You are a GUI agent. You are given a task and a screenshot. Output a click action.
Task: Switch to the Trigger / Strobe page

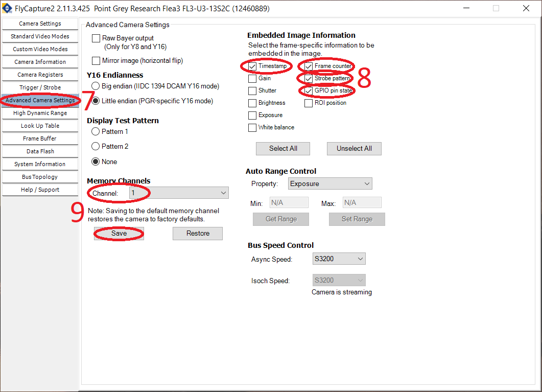point(40,87)
